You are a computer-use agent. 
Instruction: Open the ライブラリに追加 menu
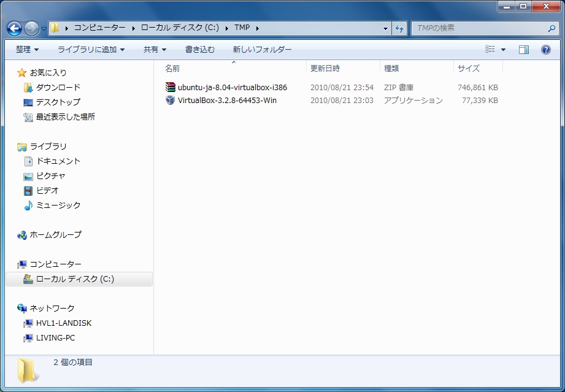click(x=91, y=50)
